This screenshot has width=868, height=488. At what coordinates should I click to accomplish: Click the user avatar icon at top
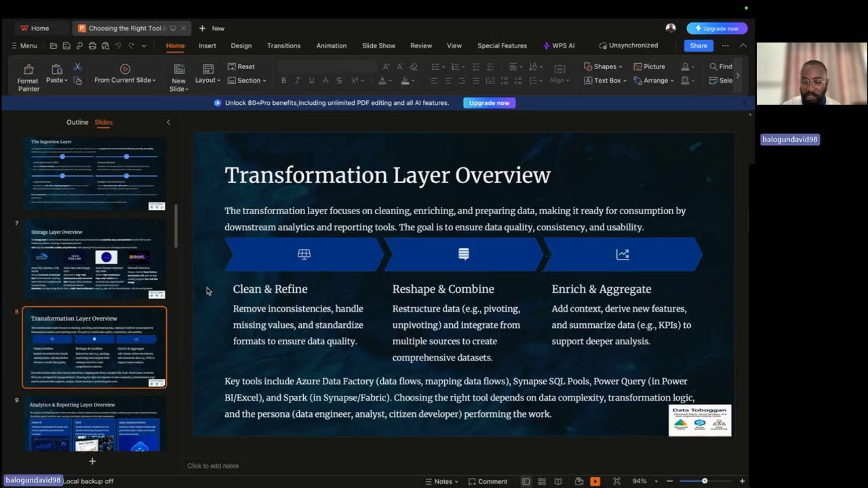click(x=671, y=28)
